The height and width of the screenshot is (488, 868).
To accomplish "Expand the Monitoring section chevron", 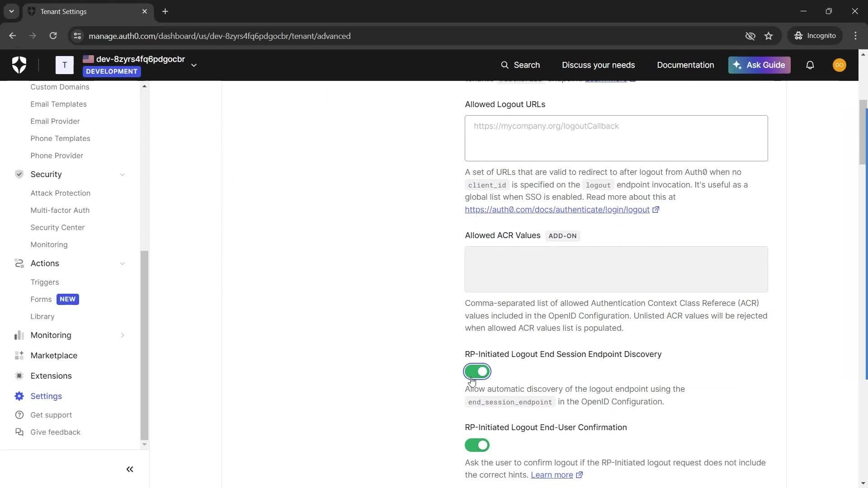I will pos(122,335).
